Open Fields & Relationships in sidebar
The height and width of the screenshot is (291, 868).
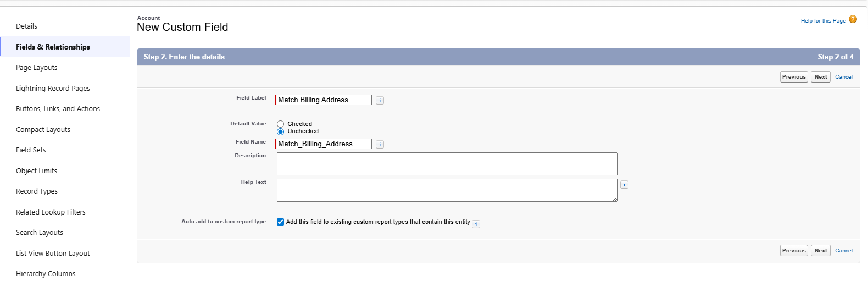(x=53, y=47)
